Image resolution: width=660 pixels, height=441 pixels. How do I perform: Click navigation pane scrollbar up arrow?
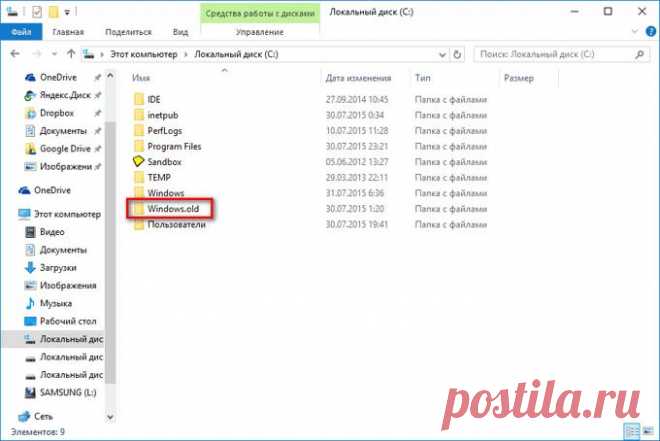(110, 76)
